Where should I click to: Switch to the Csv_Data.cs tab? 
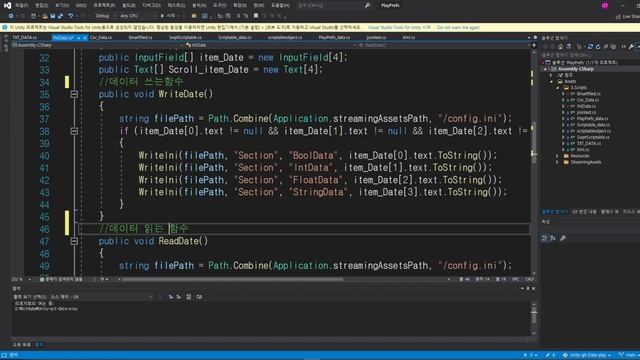coord(100,38)
